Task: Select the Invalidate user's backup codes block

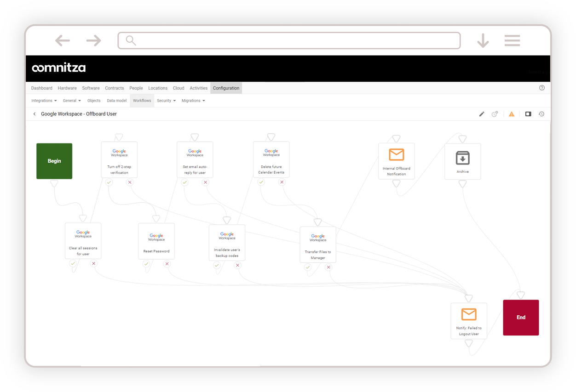Action: pos(227,243)
